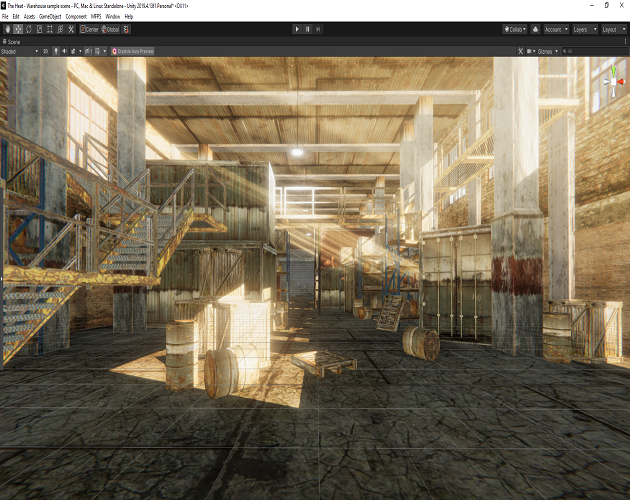
Task: Click the Pause button
Action: pyautogui.click(x=308, y=29)
